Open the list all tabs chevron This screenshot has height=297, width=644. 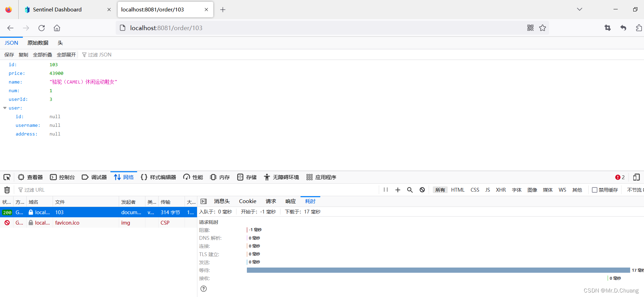(580, 9)
